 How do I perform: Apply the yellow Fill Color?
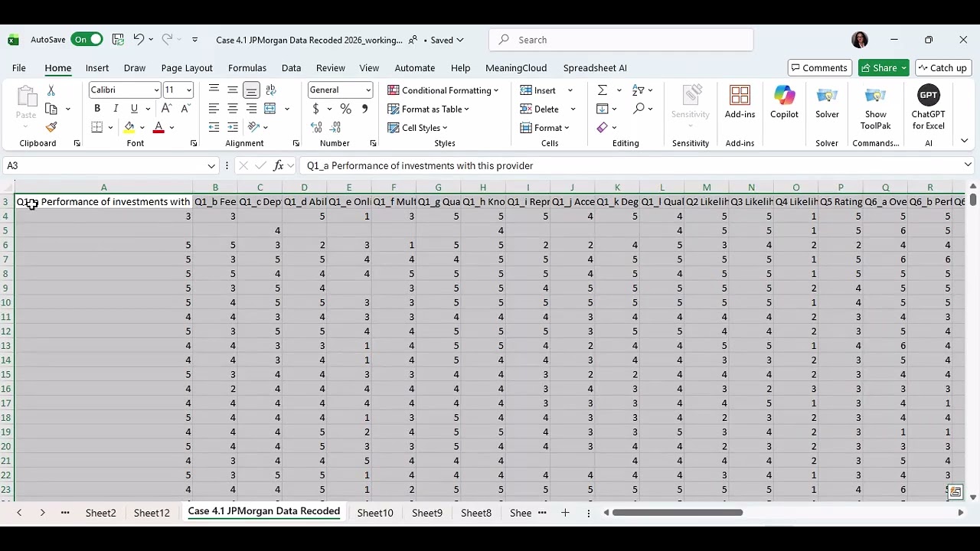pyautogui.click(x=129, y=127)
